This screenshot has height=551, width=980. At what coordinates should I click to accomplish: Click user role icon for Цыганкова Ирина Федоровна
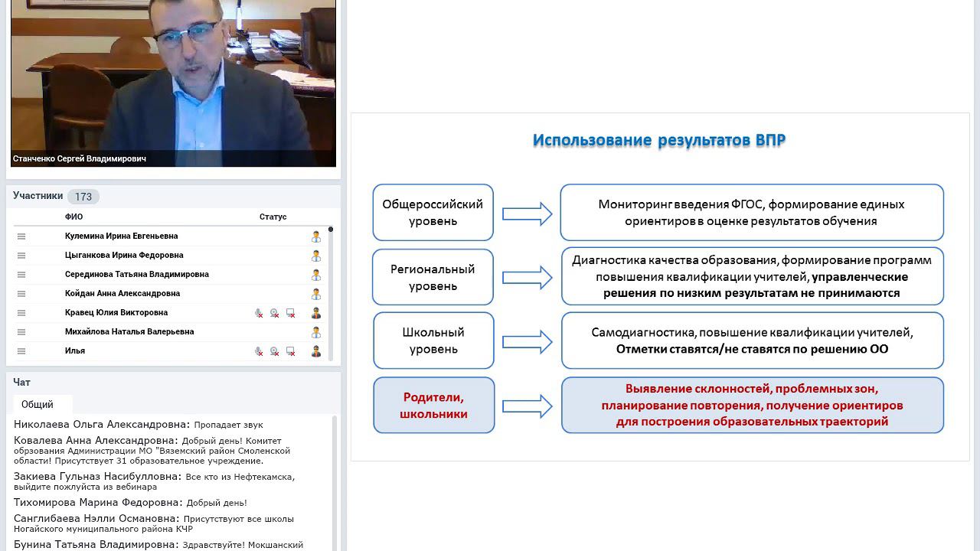tap(315, 256)
